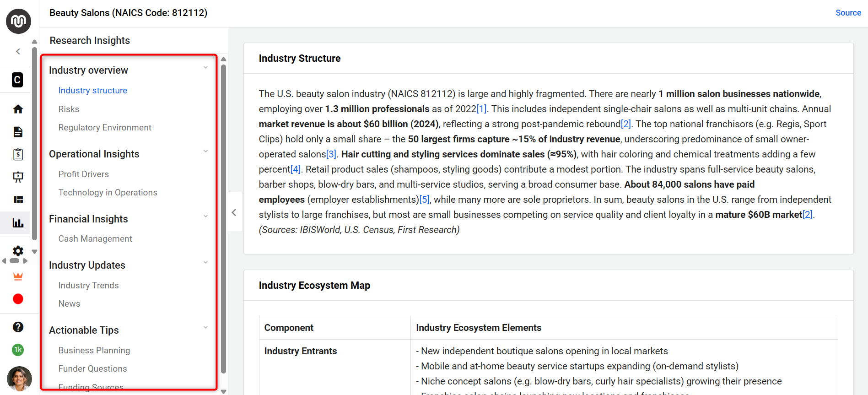Click the Actionable Tips heading
The width and height of the screenshot is (868, 395).
(84, 330)
